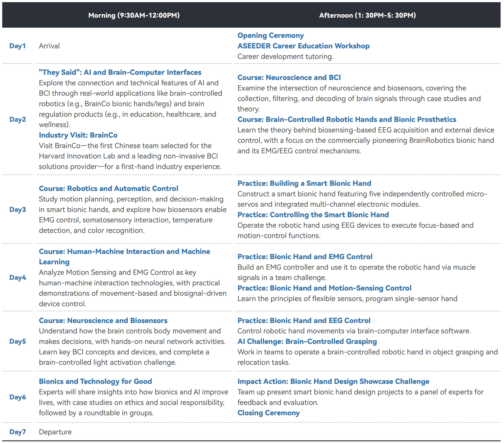Click the Closing Ceremony heading
Viewport: 504px width, 443px height.
pos(268,413)
